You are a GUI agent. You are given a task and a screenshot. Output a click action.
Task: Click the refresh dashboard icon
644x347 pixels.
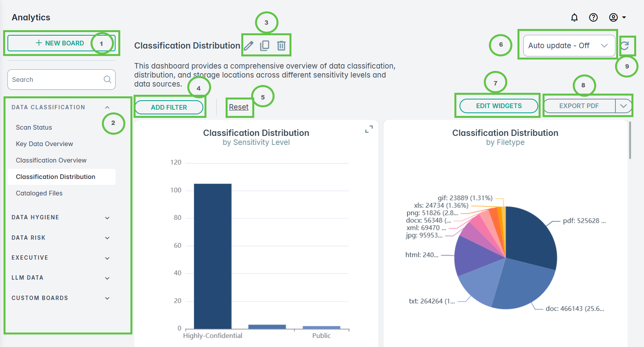pos(625,46)
